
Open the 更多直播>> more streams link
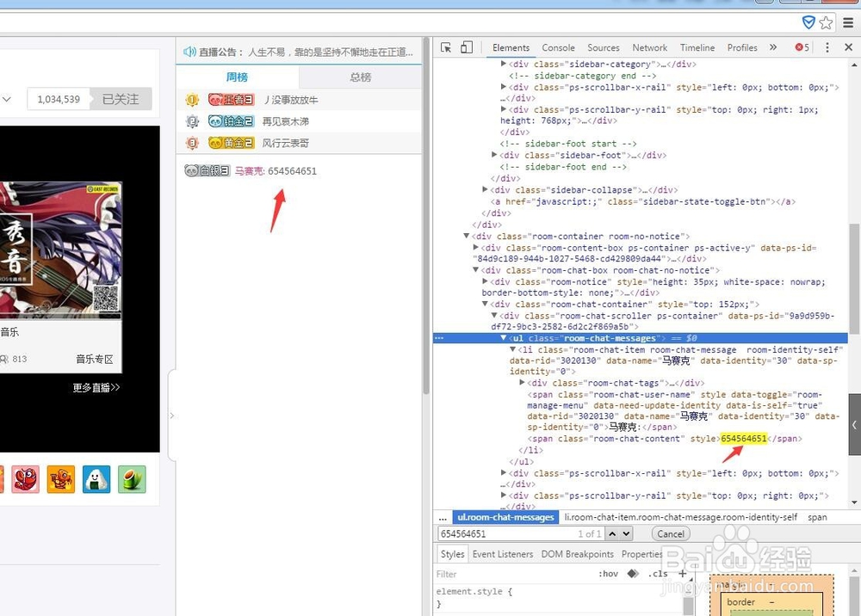pyautogui.click(x=96, y=387)
